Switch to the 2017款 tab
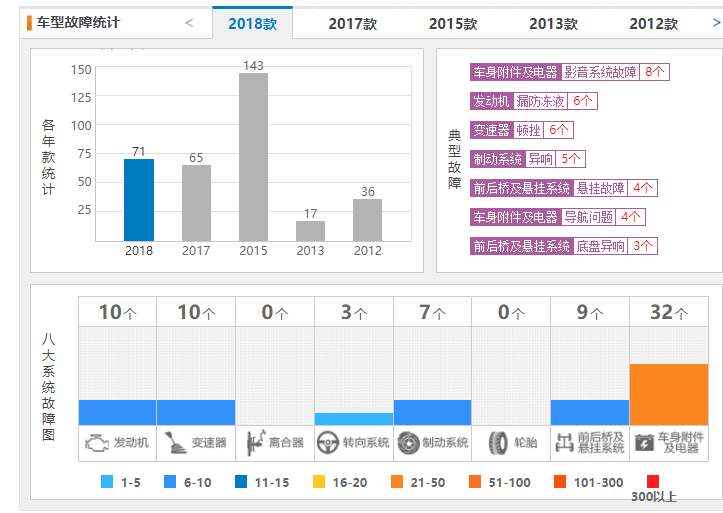 coord(353,24)
